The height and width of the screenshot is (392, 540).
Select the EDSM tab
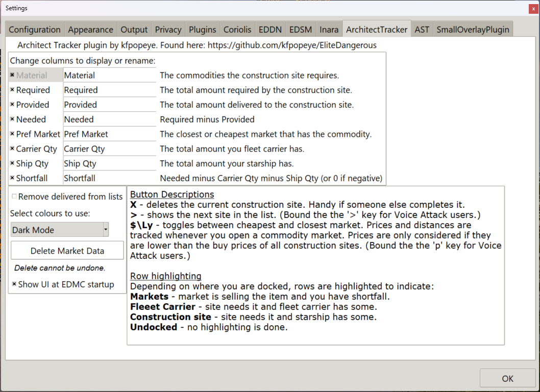[301, 30]
